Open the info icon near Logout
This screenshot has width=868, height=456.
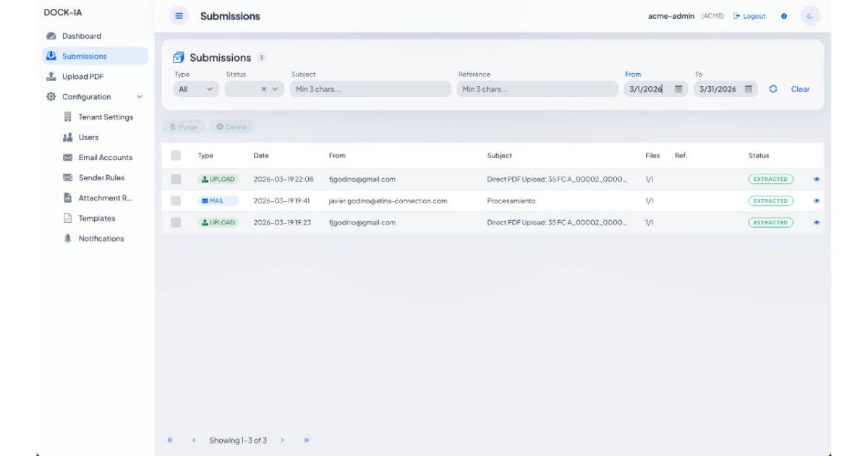(x=784, y=16)
